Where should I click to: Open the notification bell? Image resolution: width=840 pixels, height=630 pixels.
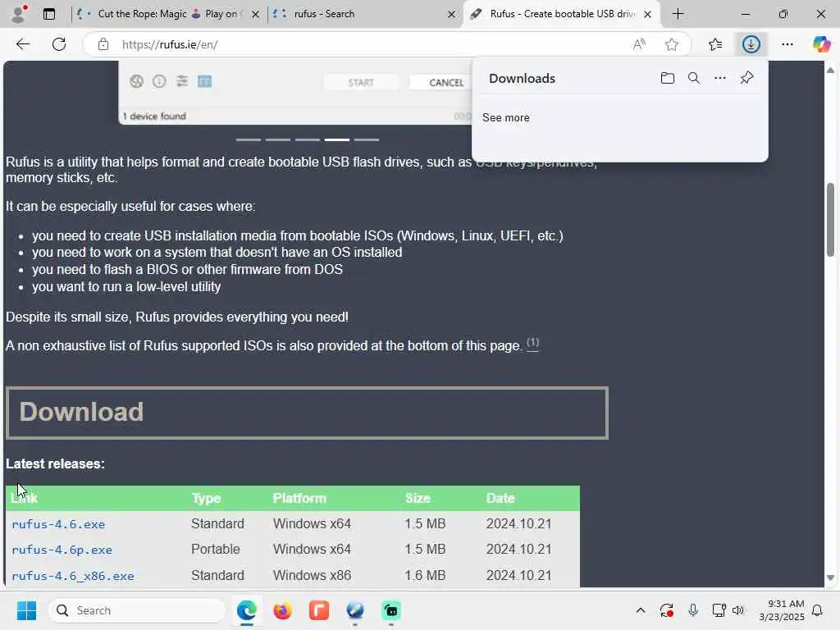click(818, 610)
